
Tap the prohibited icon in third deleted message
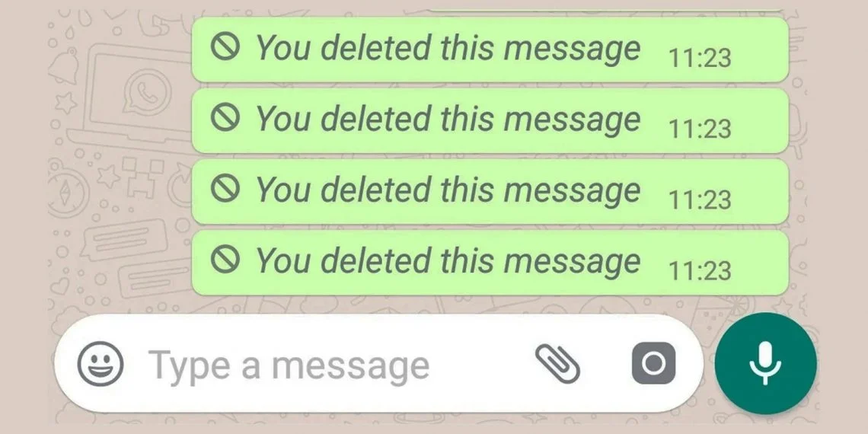point(225,188)
